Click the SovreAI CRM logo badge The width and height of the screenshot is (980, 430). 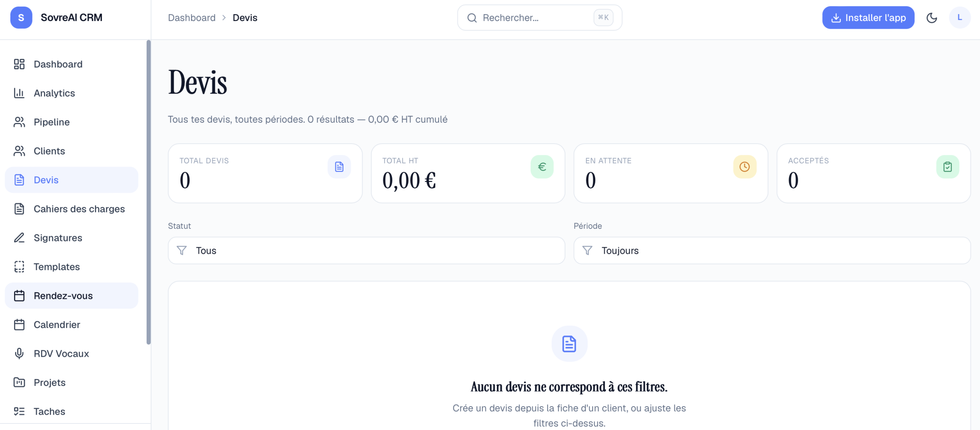pos(21,18)
